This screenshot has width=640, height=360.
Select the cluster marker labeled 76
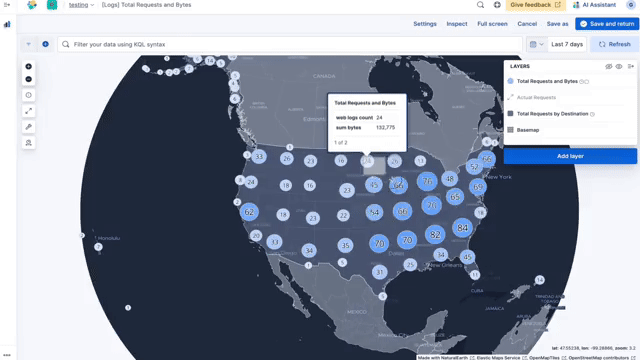[x=427, y=181]
